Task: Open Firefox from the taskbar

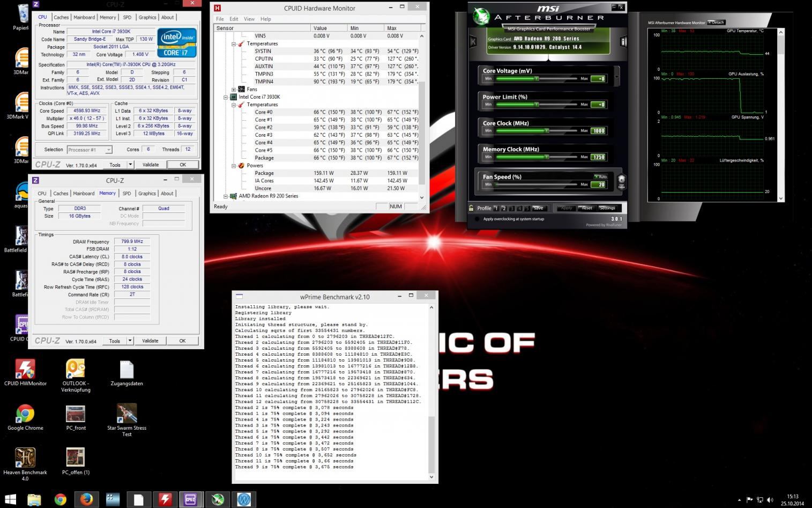Action: [86, 499]
